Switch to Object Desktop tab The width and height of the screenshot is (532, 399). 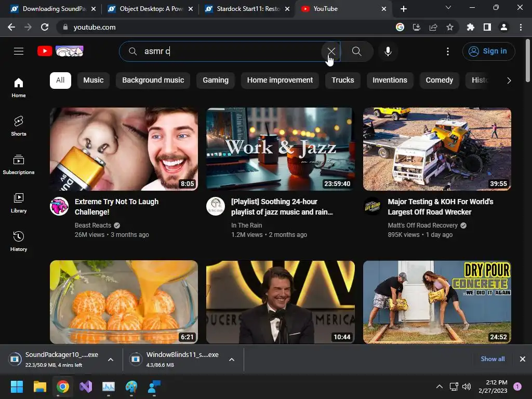click(150, 9)
